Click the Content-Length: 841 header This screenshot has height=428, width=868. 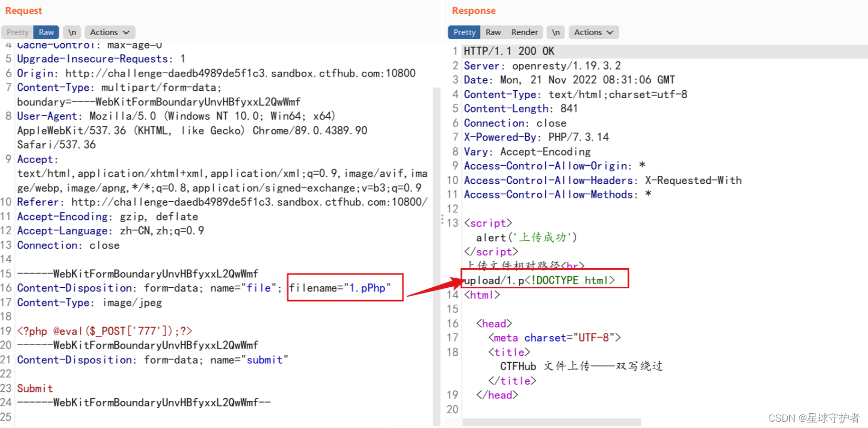[x=521, y=108]
